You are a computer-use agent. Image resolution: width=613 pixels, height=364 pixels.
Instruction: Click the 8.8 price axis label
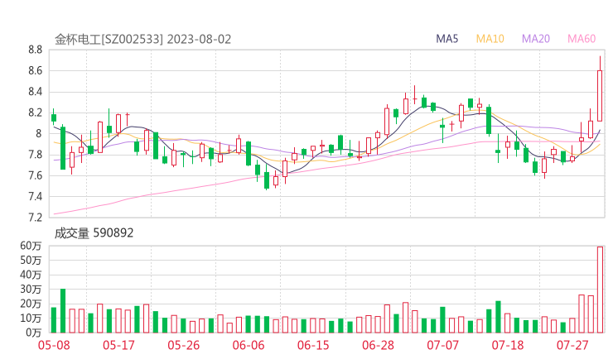35,50
